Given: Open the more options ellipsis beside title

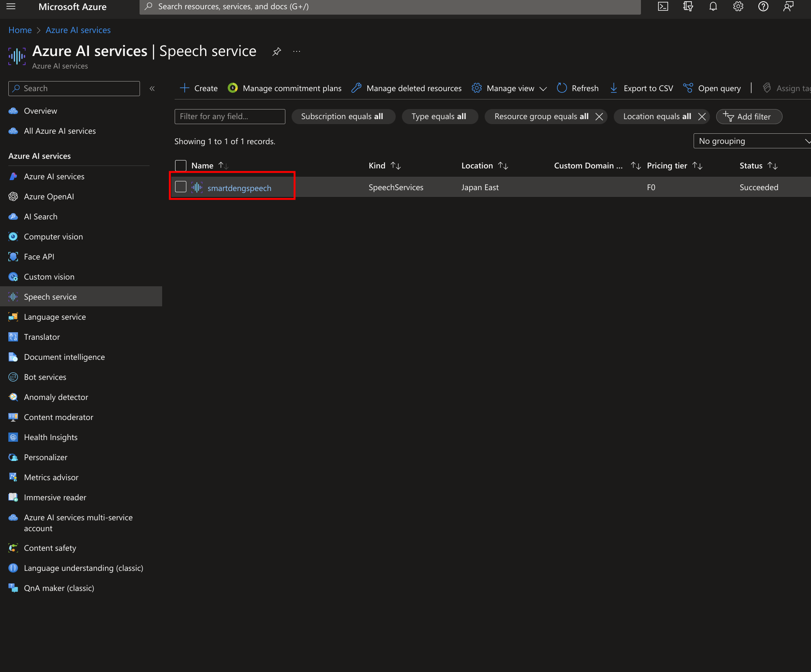Looking at the screenshot, I should click(x=297, y=51).
